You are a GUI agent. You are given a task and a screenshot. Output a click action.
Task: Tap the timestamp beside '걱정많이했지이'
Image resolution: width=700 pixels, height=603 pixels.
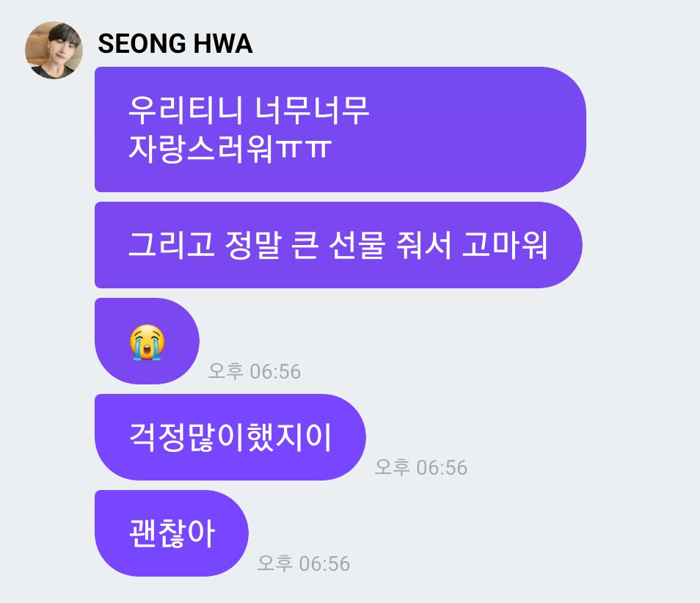point(421,467)
